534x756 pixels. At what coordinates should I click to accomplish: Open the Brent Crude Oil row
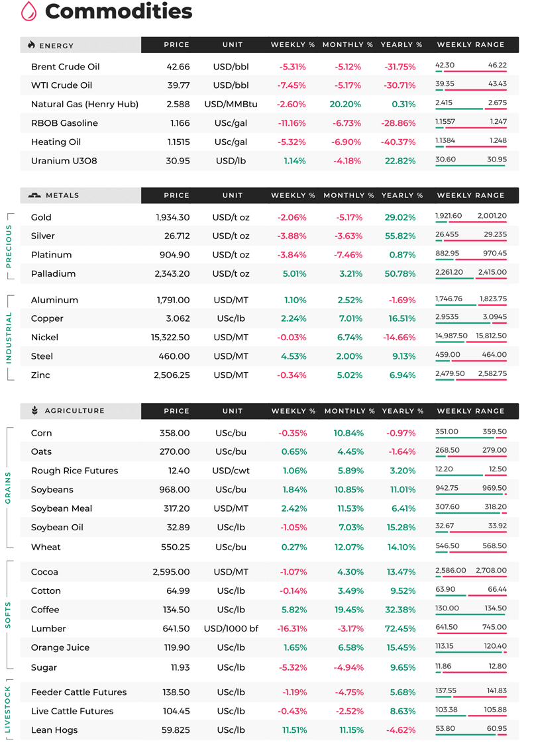270,67
